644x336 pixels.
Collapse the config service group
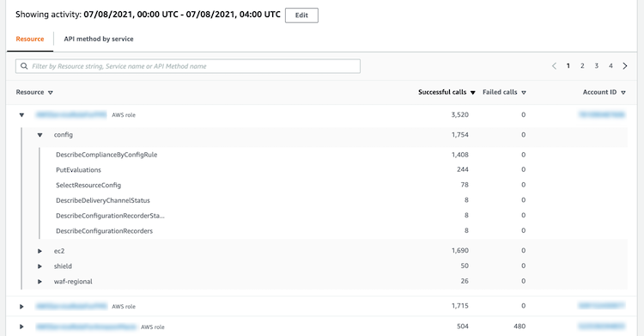coord(39,135)
